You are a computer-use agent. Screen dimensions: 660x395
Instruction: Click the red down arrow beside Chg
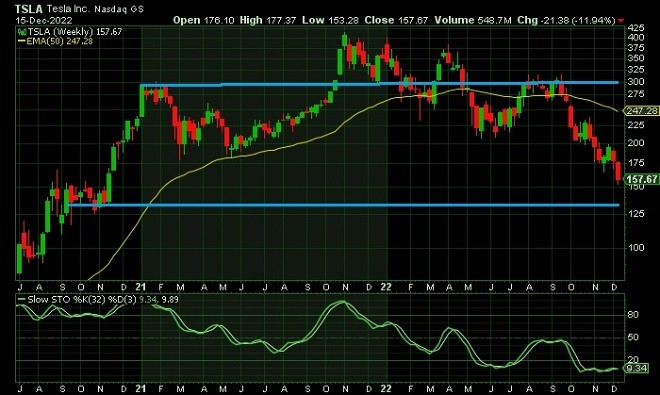click(x=621, y=21)
